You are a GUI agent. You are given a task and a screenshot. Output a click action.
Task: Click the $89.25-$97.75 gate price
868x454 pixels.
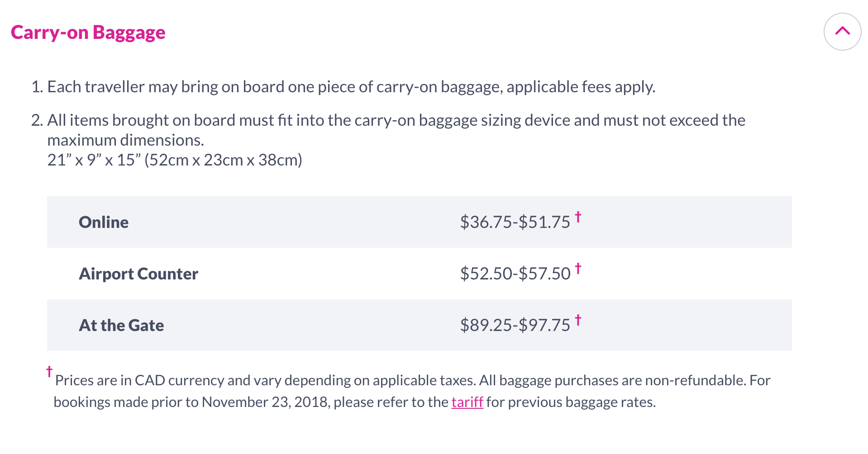tap(515, 325)
